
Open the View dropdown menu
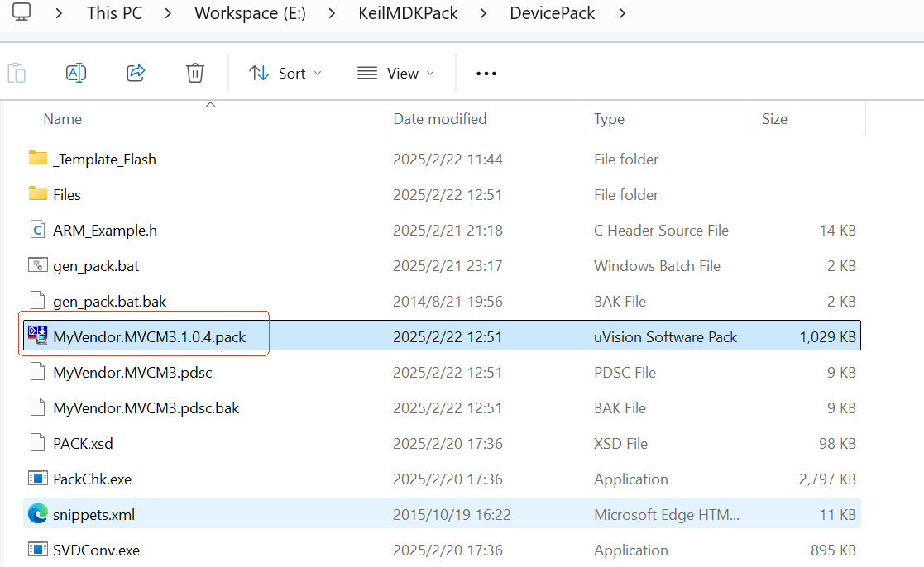[x=395, y=74]
